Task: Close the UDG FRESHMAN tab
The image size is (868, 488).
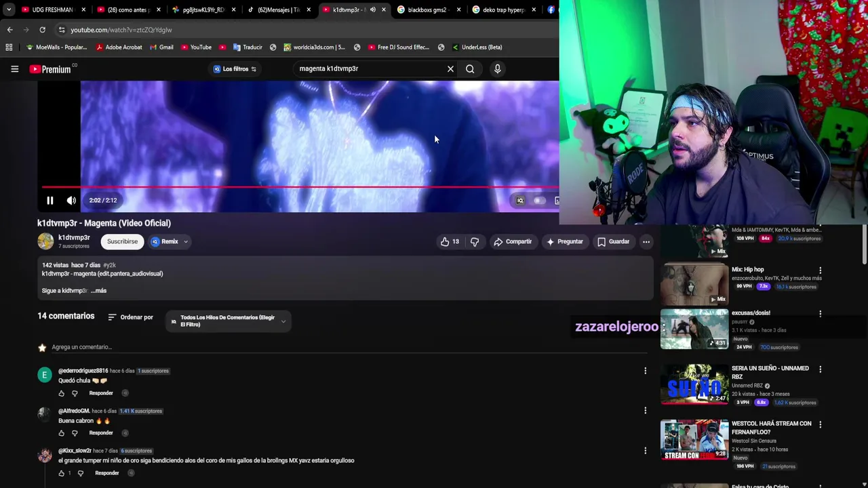Action: point(84,9)
